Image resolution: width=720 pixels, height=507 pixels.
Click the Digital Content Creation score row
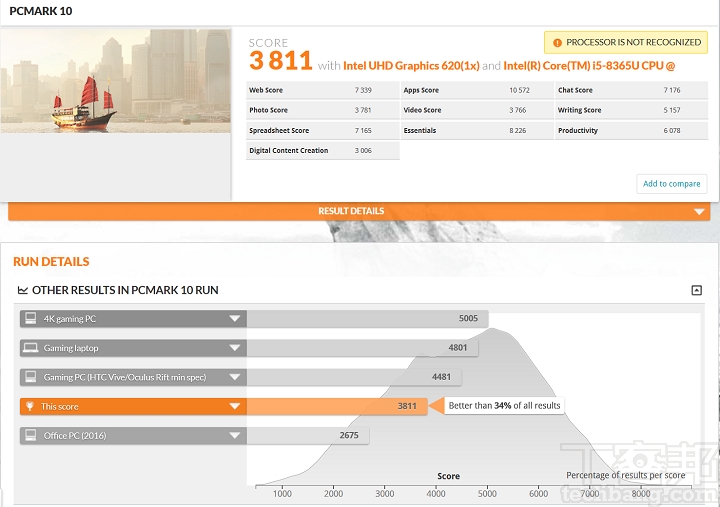[322, 151]
